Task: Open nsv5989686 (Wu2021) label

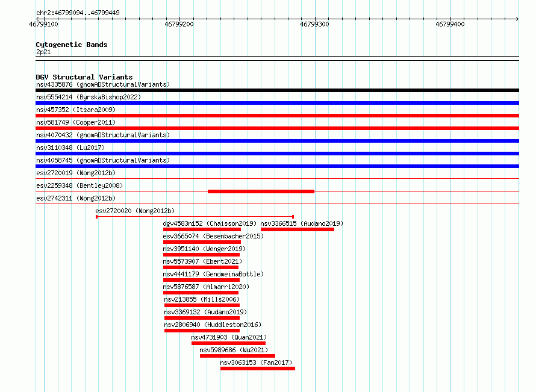Action: coord(234,350)
